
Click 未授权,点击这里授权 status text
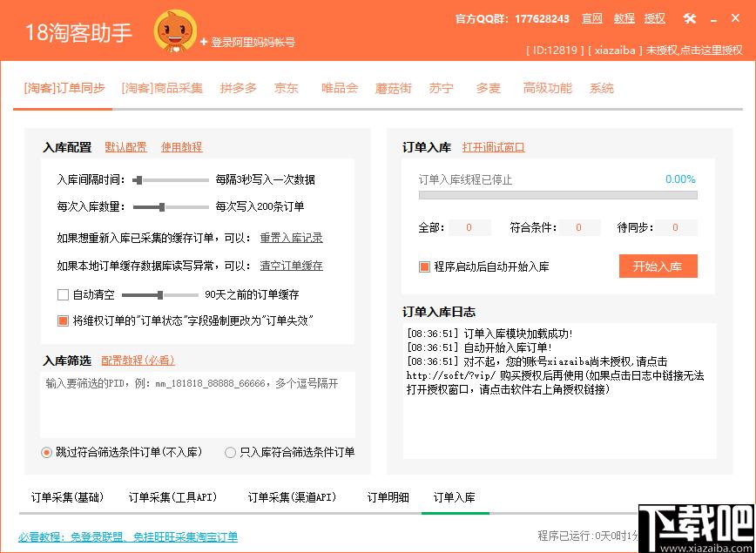click(x=694, y=51)
